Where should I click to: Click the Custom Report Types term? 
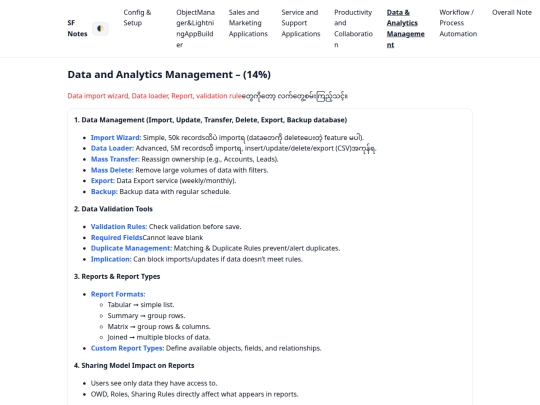127,348
